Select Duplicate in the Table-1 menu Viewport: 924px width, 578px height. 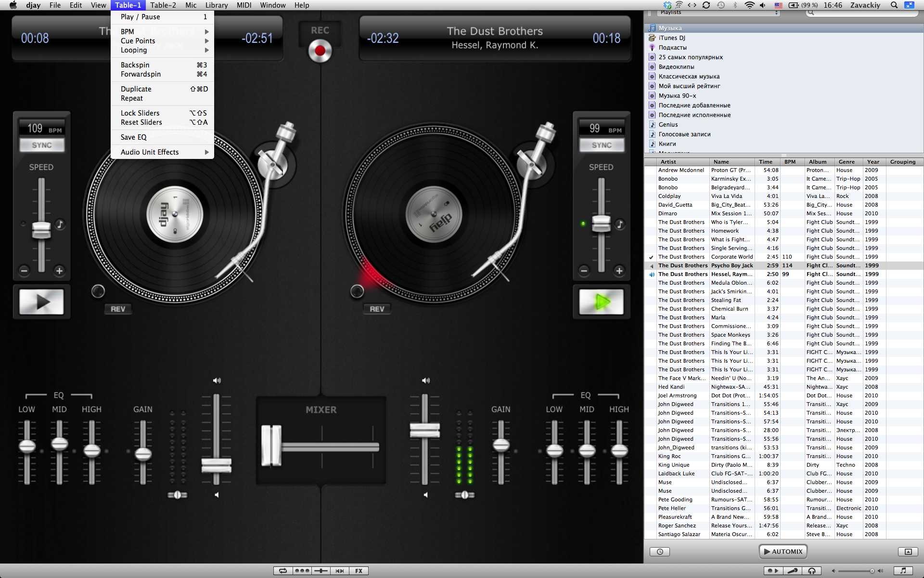coord(162,89)
